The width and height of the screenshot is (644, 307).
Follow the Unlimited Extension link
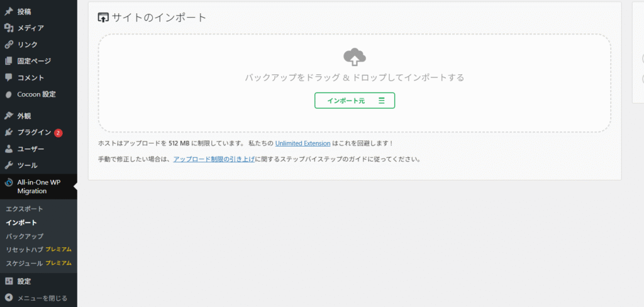tap(303, 143)
